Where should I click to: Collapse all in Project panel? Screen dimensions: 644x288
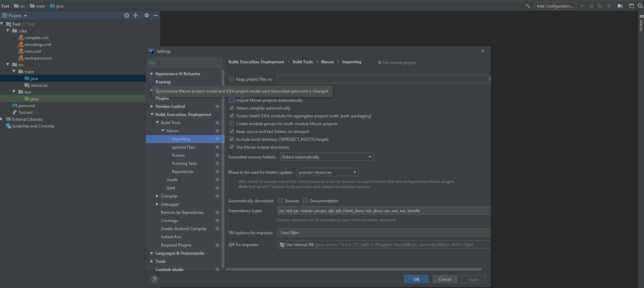[x=135, y=16]
